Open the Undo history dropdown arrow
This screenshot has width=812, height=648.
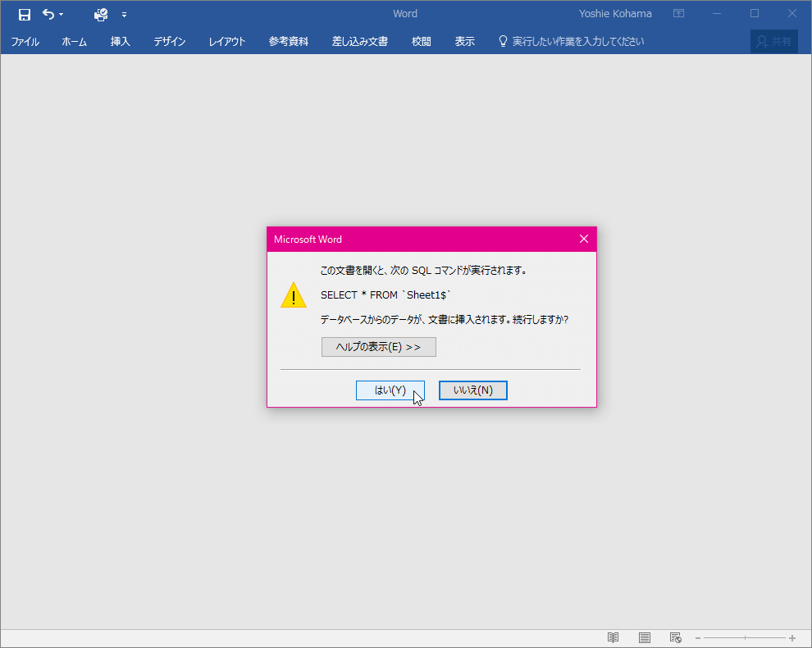pyautogui.click(x=62, y=15)
